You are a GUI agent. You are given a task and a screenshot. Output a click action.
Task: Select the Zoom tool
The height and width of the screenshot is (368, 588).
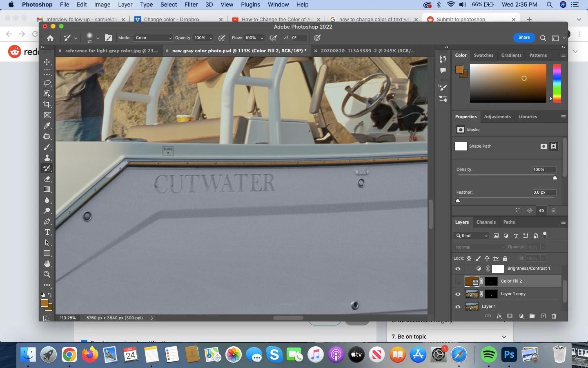47,275
